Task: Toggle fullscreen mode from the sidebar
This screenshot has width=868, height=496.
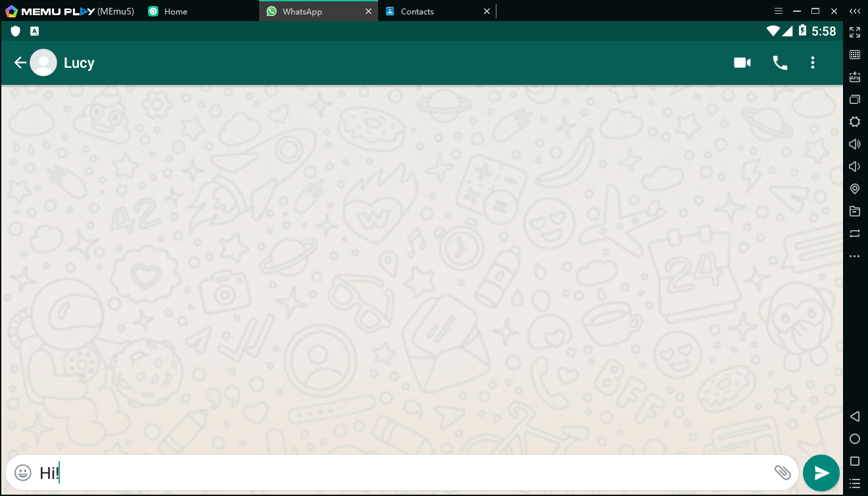Action: click(x=855, y=32)
